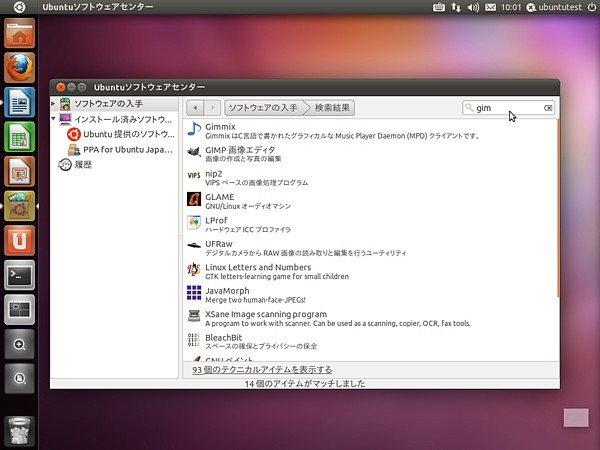Go forward with the right arrow button

(212, 108)
